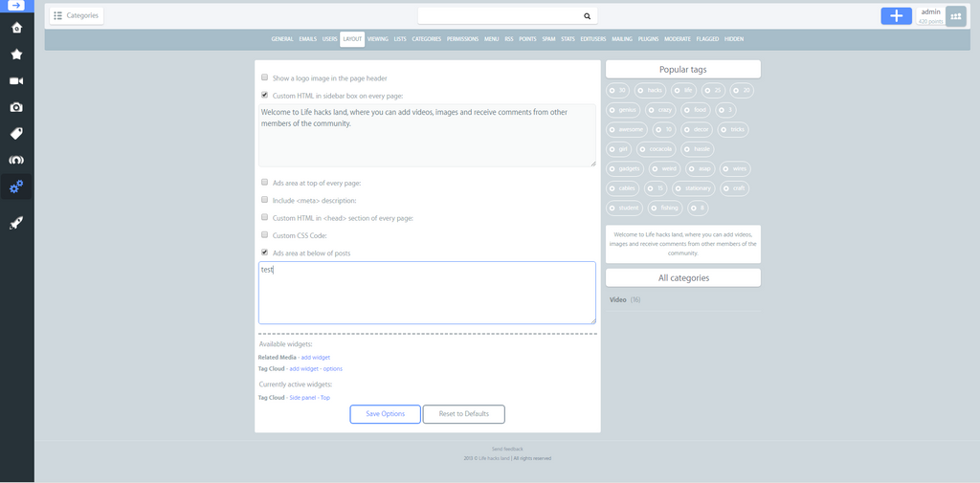Click the broadcast signal icon in the sidebar
The width and height of the screenshot is (980, 483).
point(16,160)
